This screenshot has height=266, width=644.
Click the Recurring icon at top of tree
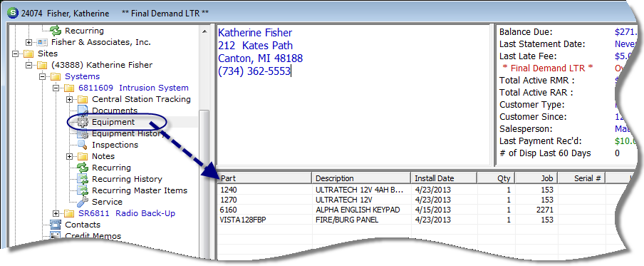pyautogui.click(x=55, y=31)
